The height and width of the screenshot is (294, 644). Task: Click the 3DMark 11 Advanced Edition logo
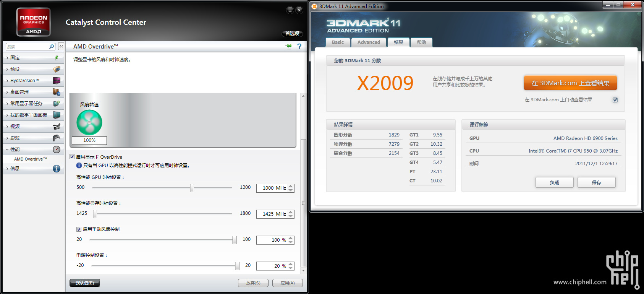[x=363, y=26]
